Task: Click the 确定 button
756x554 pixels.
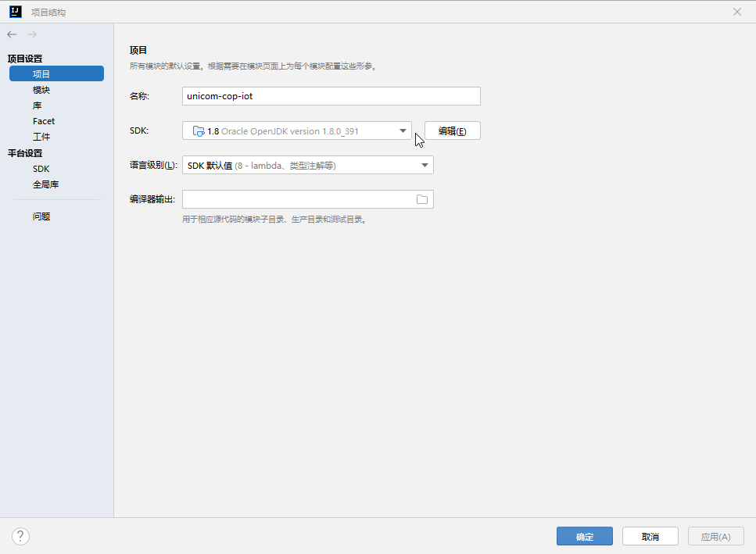Action: tap(584, 536)
